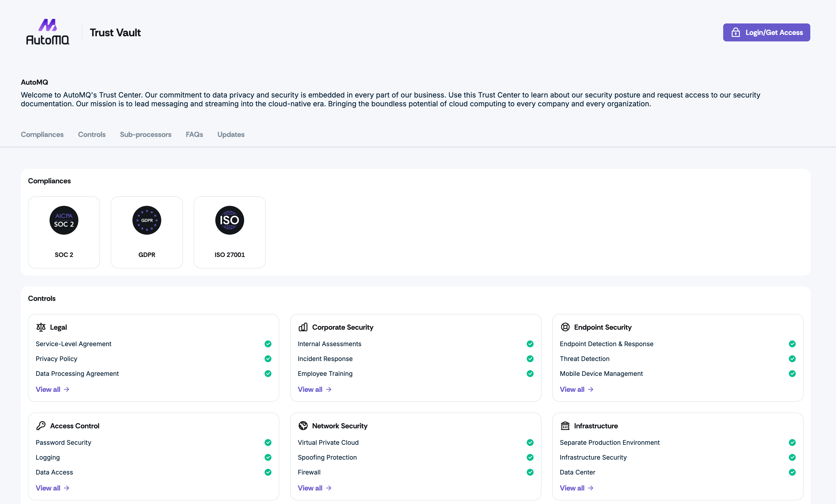The image size is (836, 504).
Task: Click Incident Response green check icon
Action: pos(530,359)
